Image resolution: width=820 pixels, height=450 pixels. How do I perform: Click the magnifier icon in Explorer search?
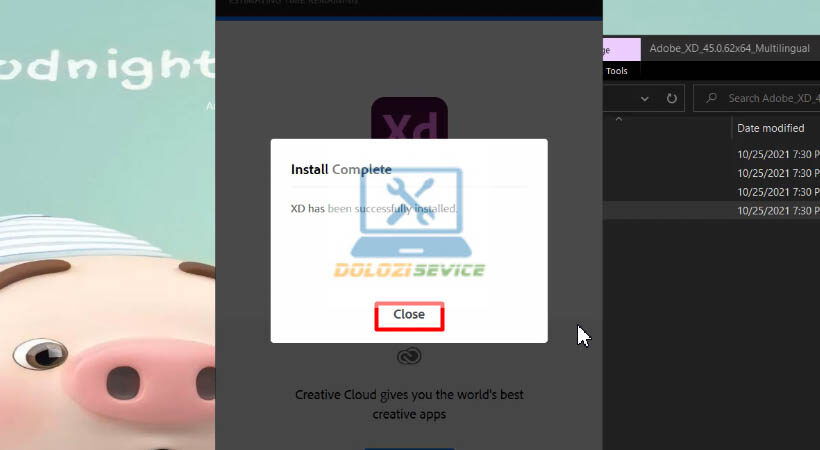click(711, 98)
